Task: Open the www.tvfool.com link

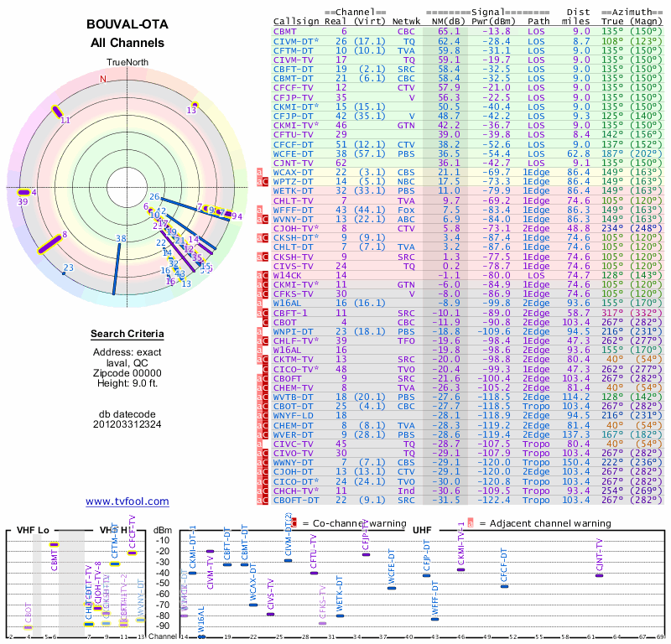Action: (127, 501)
